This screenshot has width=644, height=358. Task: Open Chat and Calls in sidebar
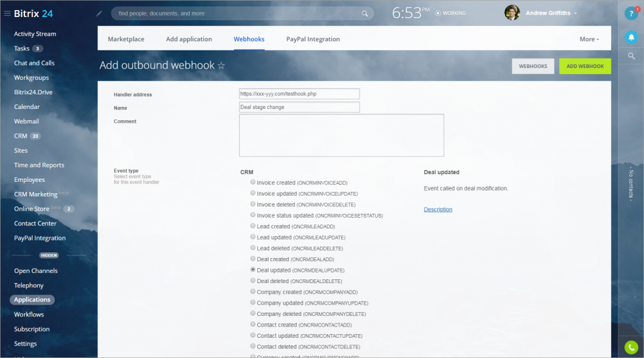(34, 63)
